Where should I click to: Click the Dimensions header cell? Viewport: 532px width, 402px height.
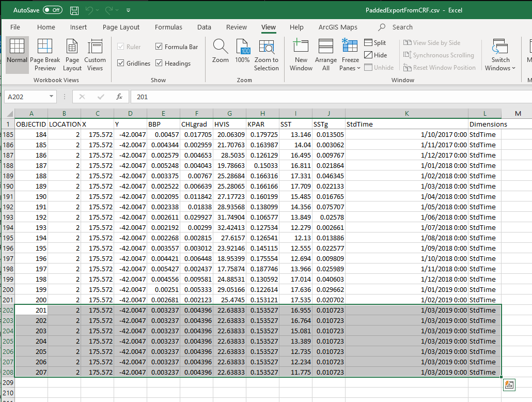484,124
